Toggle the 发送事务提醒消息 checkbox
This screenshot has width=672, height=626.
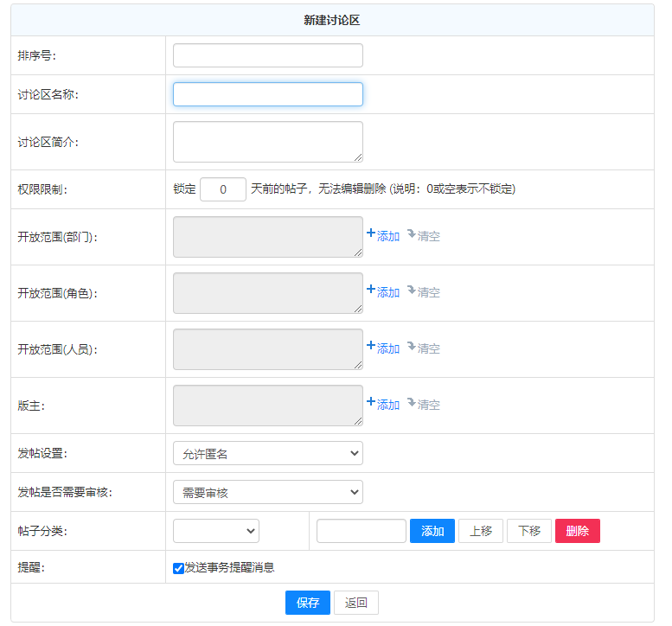pos(179,568)
